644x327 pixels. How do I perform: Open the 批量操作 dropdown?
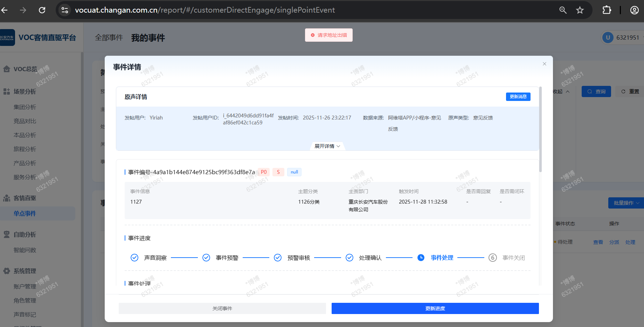(x=626, y=203)
